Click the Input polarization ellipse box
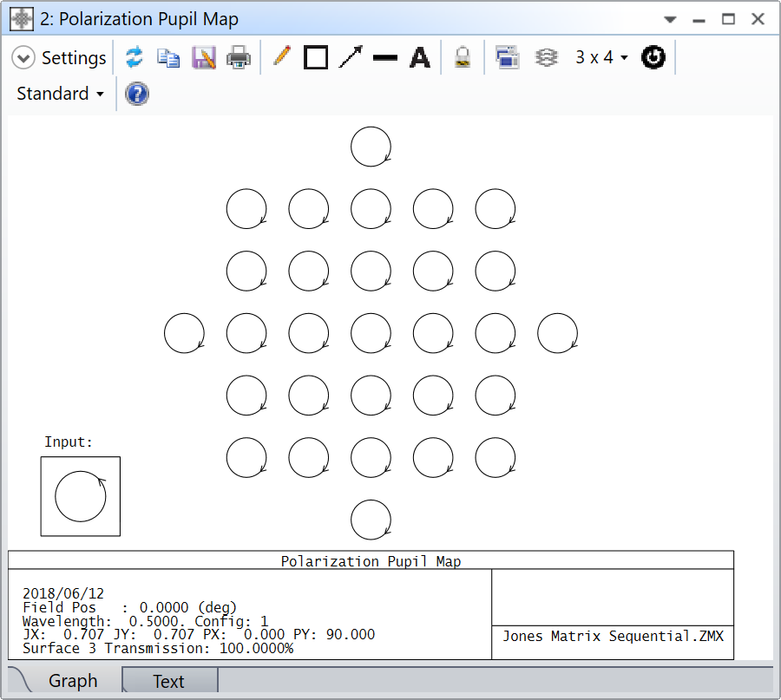Screen dimensions: 781x700 coord(80,495)
